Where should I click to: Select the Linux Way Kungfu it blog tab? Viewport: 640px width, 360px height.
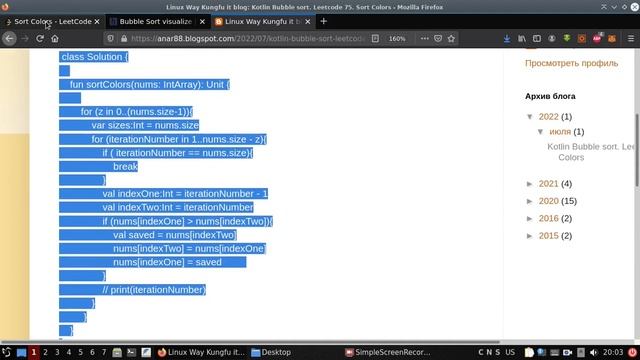tap(262, 21)
